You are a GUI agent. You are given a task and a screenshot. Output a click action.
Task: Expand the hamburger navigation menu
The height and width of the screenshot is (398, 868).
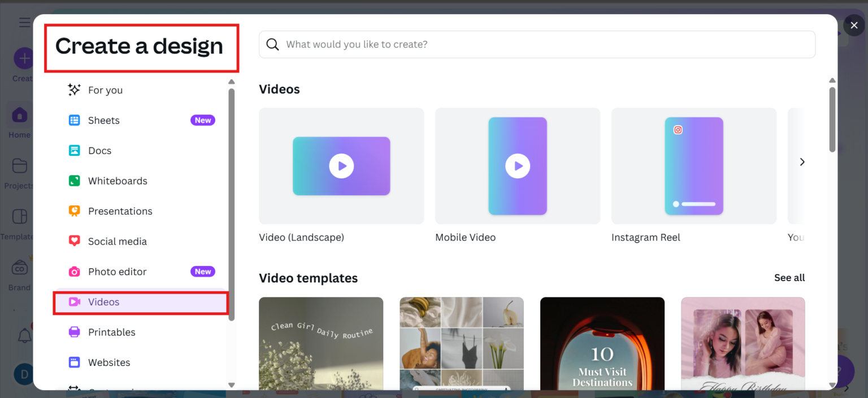24,22
